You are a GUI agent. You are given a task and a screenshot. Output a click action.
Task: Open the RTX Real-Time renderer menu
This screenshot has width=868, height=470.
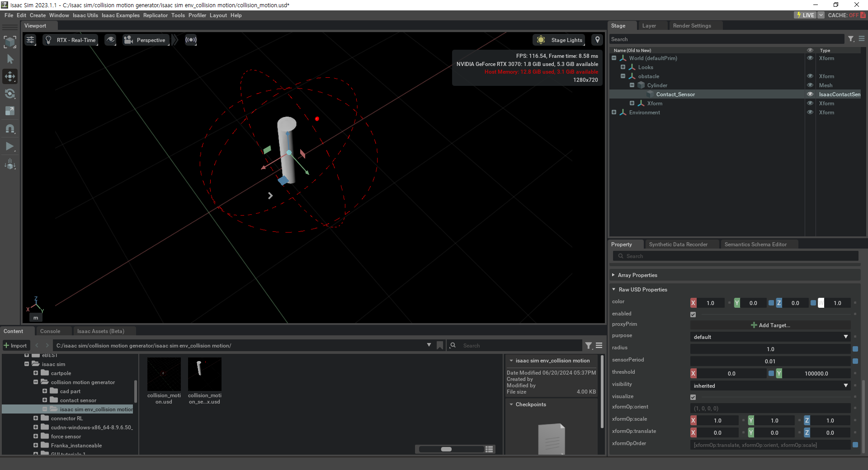[x=71, y=40]
